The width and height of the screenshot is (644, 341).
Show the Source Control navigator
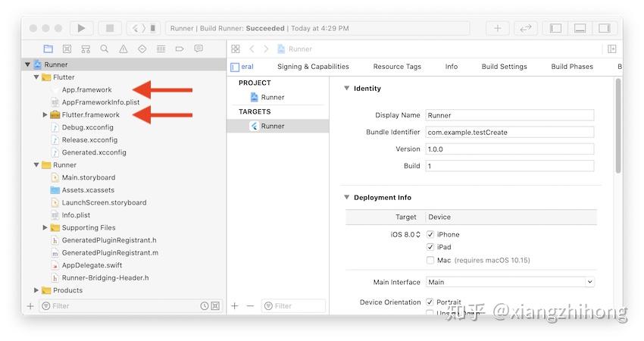[x=67, y=49]
